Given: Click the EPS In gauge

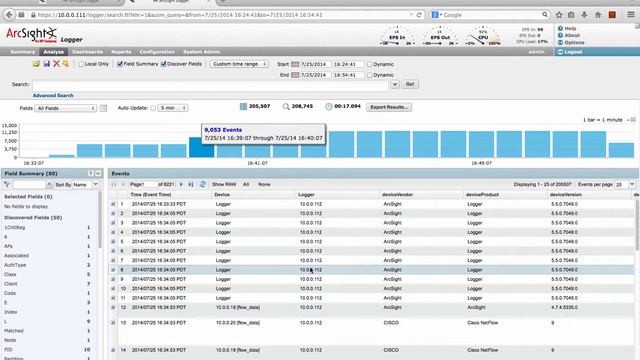Looking at the screenshot, I should tap(397, 36).
